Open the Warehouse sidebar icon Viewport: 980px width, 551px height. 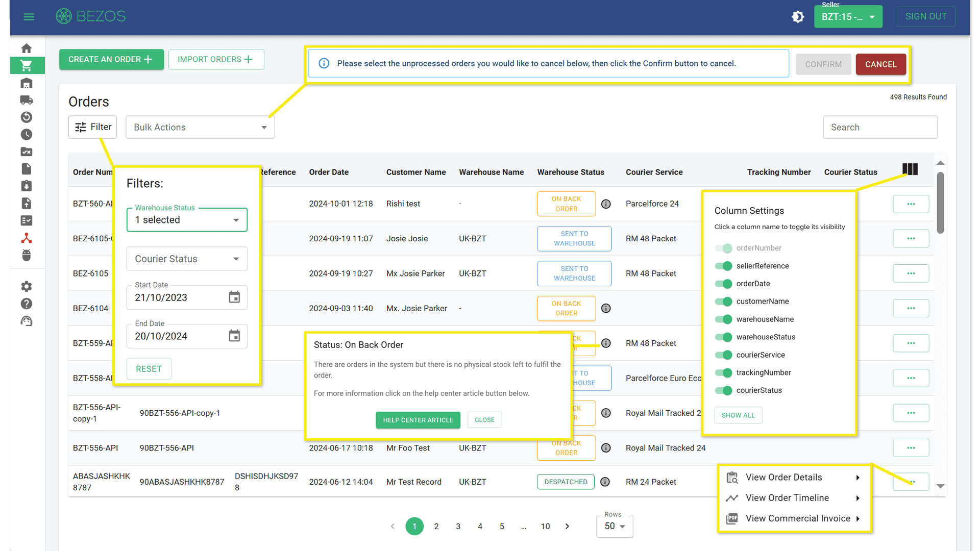[27, 83]
